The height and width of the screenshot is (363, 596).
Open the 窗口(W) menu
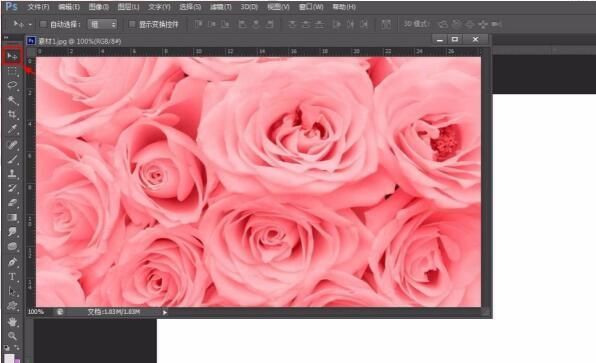311,7
